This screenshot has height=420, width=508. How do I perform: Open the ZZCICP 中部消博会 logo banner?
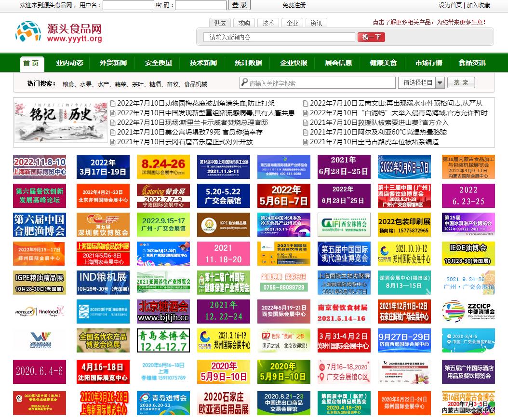click(x=468, y=312)
